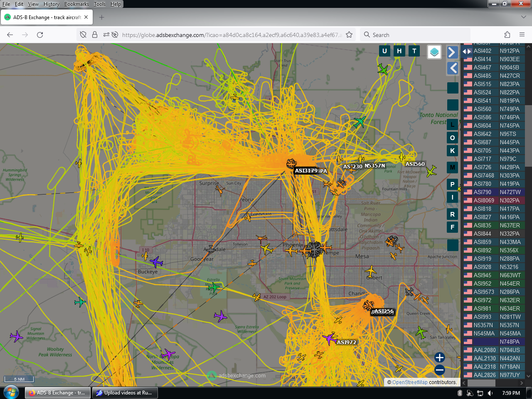Open the system tray volume control
The height and width of the screenshot is (399, 532).
[x=490, y=393]
